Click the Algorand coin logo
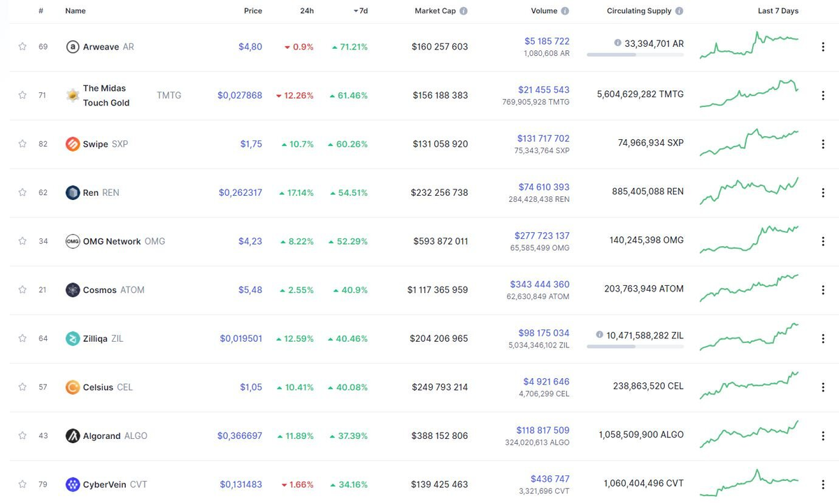The image size is (839, 504). pyautogui.click(x=73, y=435)
